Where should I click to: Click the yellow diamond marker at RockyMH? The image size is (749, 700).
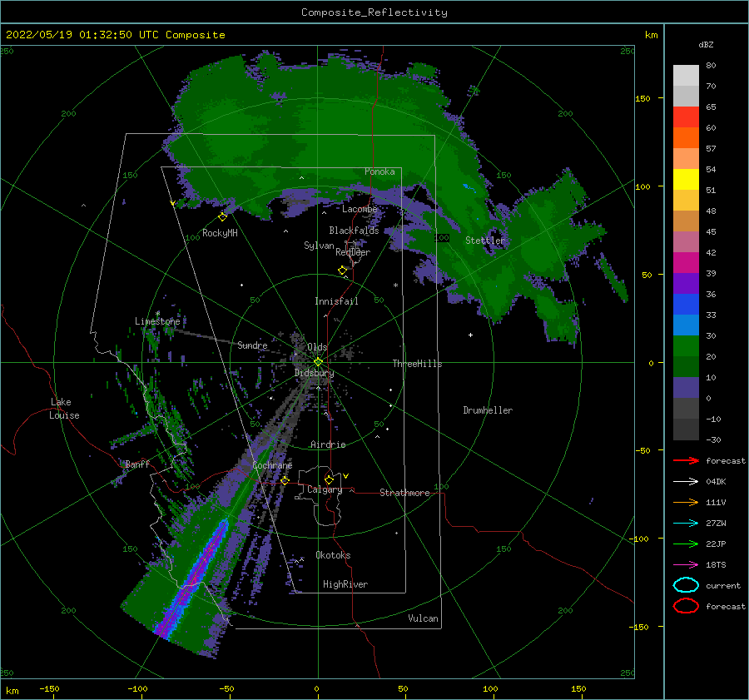pyautogui.click(x=222, y=217)
